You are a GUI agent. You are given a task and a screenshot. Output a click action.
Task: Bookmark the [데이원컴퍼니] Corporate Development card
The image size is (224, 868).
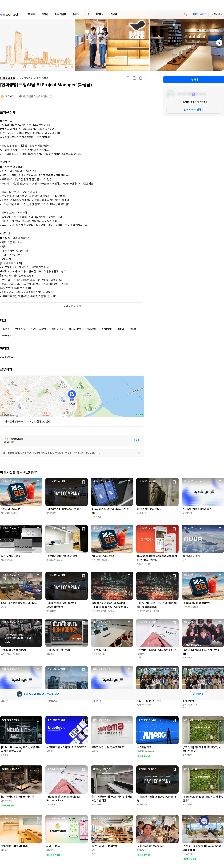83,576
